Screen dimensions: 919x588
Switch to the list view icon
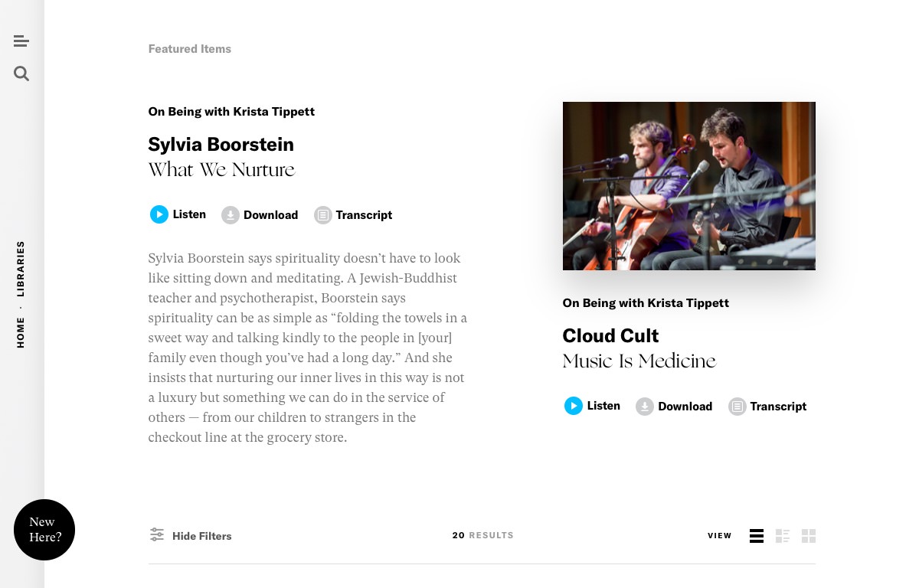pos(757,536)
